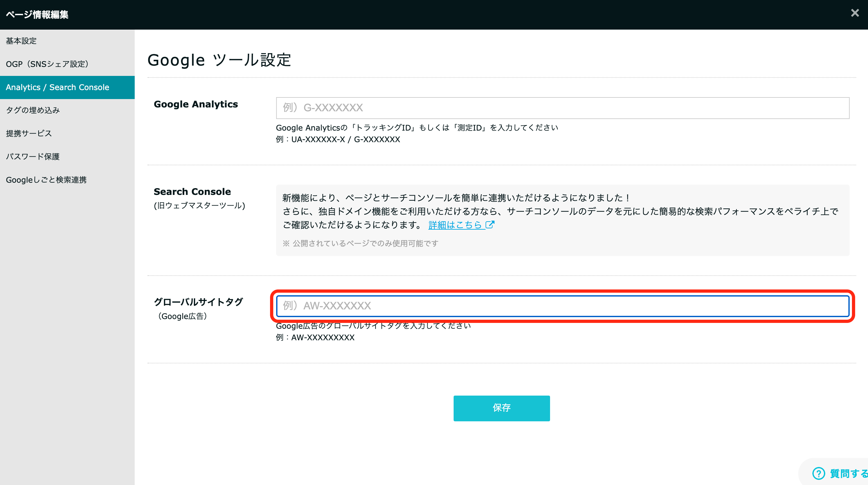The image size is (868, 485).
Task: Select Analytics / Search Console sidebar item
Action: coord(68,87)
